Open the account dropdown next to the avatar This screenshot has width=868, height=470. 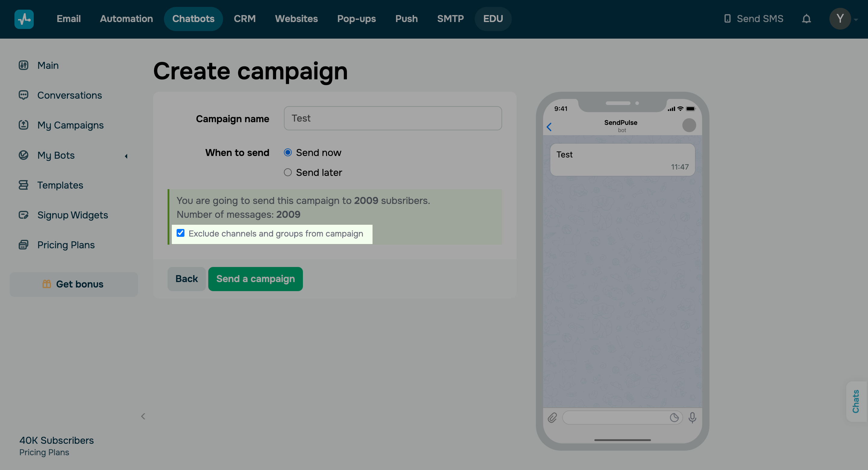857,19
